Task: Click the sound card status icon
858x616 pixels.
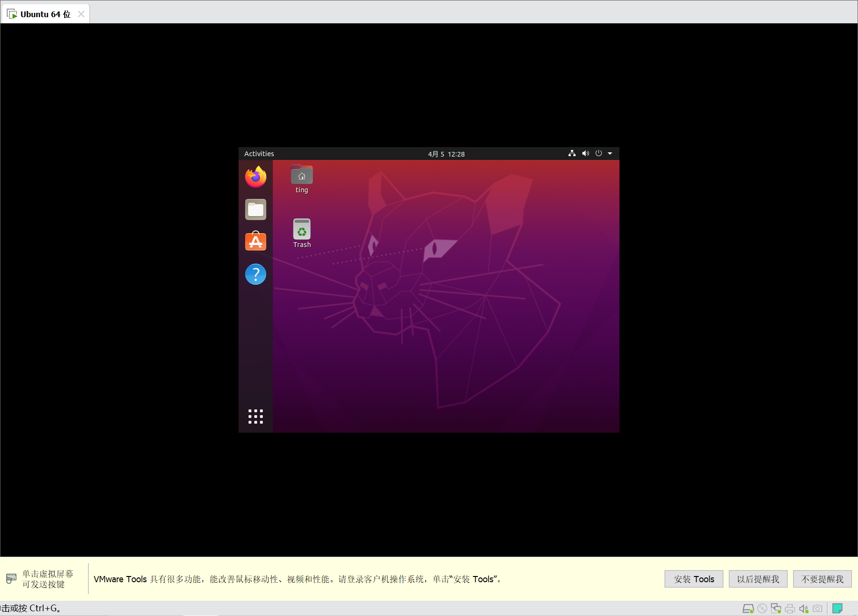Action: point(804,608)
